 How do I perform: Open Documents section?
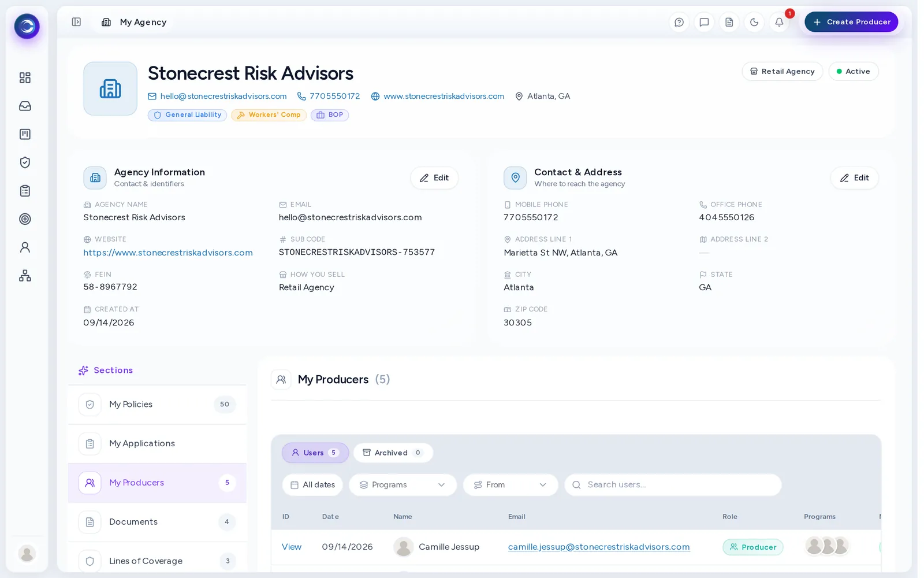click(157, 522)
